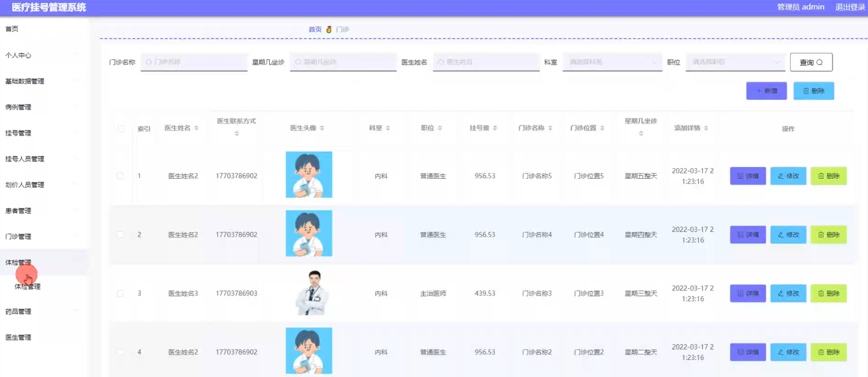Open the 科室 selection dropdown
The height and width of the screenshot is (377, 868).
coord(612,62)
